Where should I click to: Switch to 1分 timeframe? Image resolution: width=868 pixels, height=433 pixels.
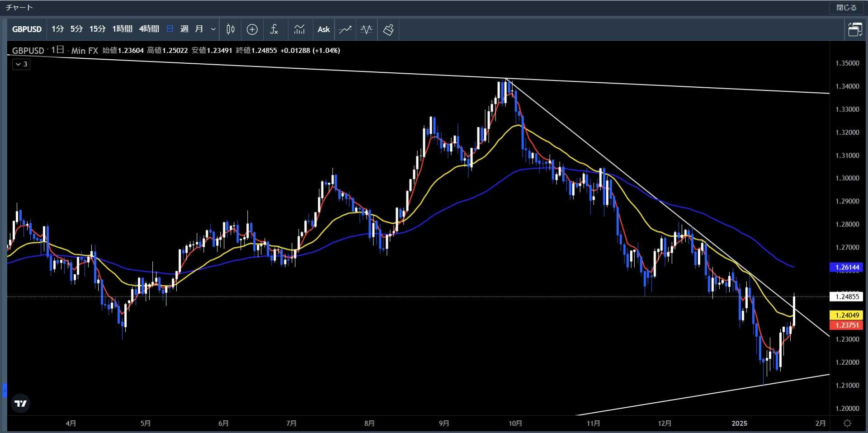tap(57, 29)
